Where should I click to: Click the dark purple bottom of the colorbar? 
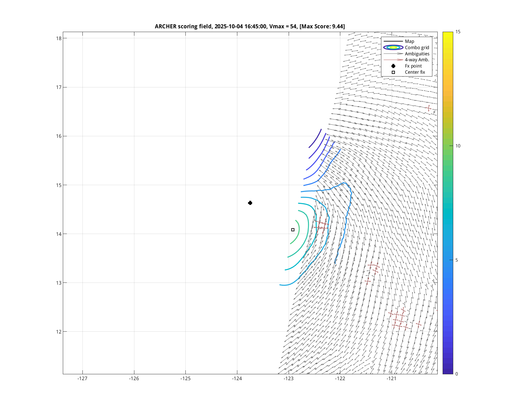click(x=448, y=372)
